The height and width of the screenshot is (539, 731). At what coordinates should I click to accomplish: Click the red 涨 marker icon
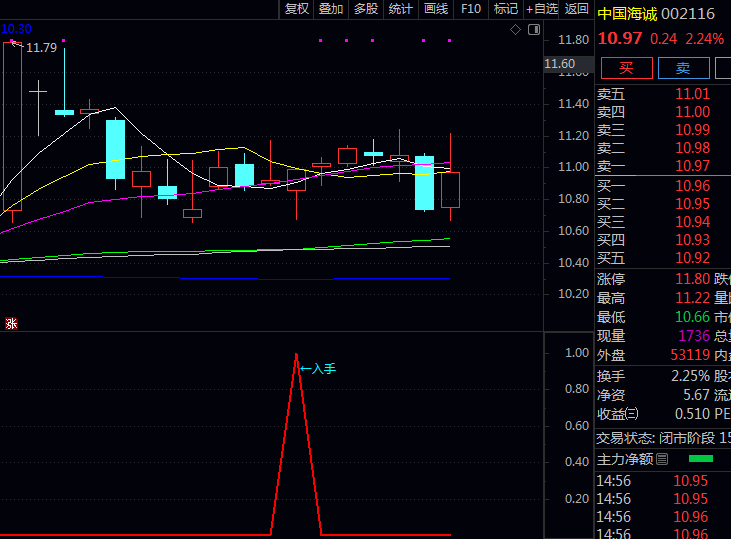click(x=11, y=323)
